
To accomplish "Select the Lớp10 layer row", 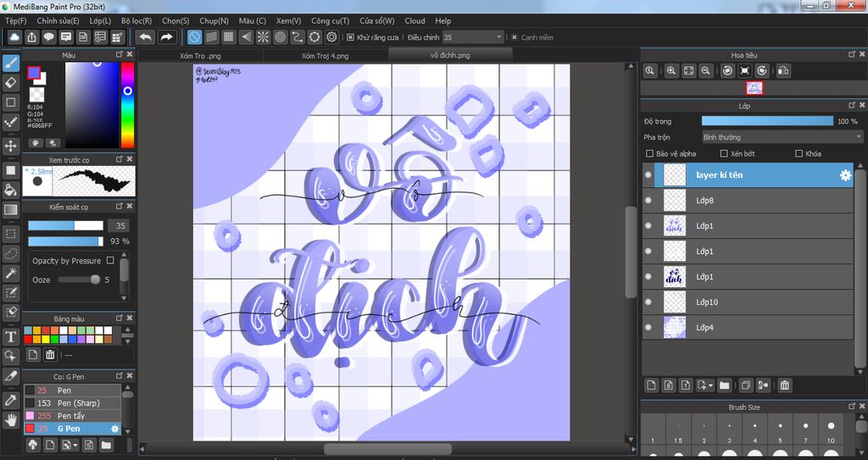I will (748, 302).
